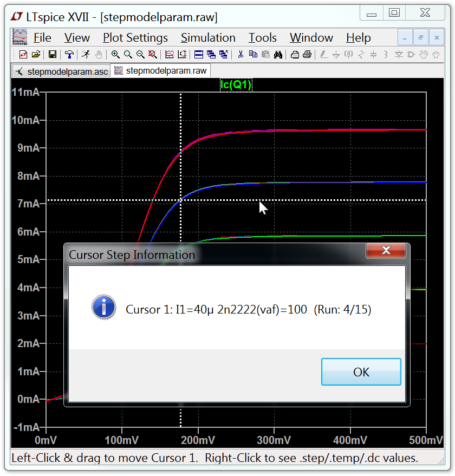The width and height of the screenshot is (455, 476).
Task: Click the Open file folder icon
Action: click(36, 54)
